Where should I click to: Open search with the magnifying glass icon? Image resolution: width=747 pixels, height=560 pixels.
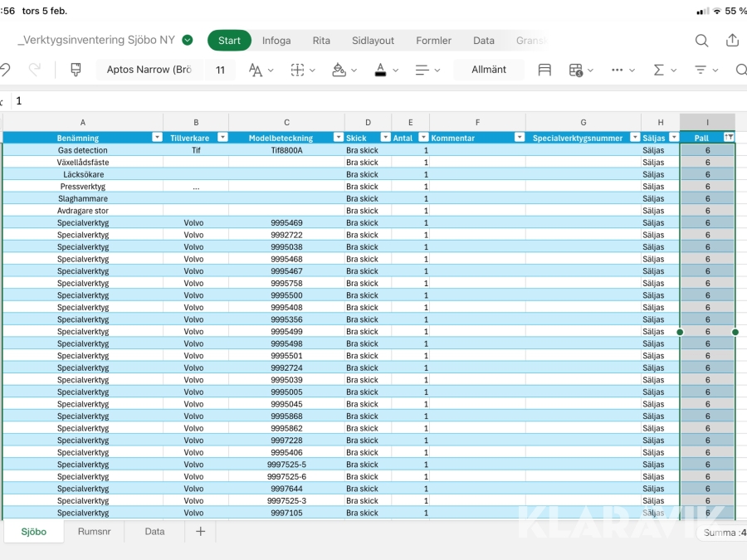click(x=701, y=41)
